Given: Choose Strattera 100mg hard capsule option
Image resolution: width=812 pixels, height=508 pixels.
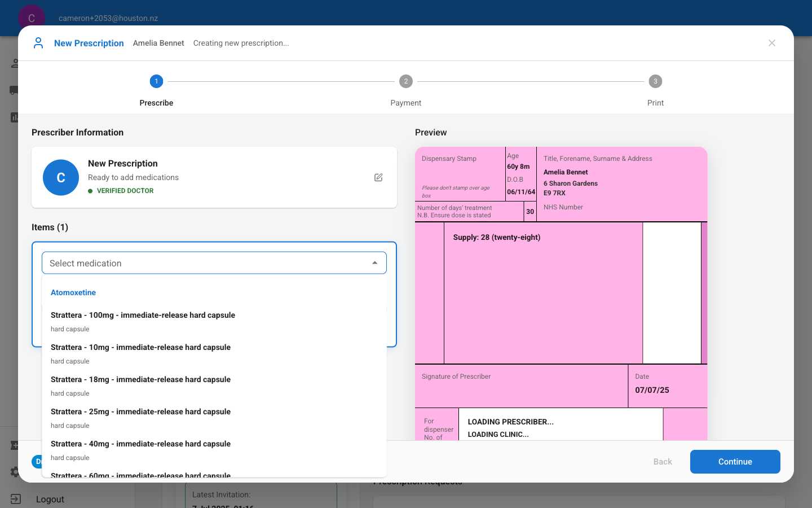Looking at the screenshot, I should tap(214, 321).
